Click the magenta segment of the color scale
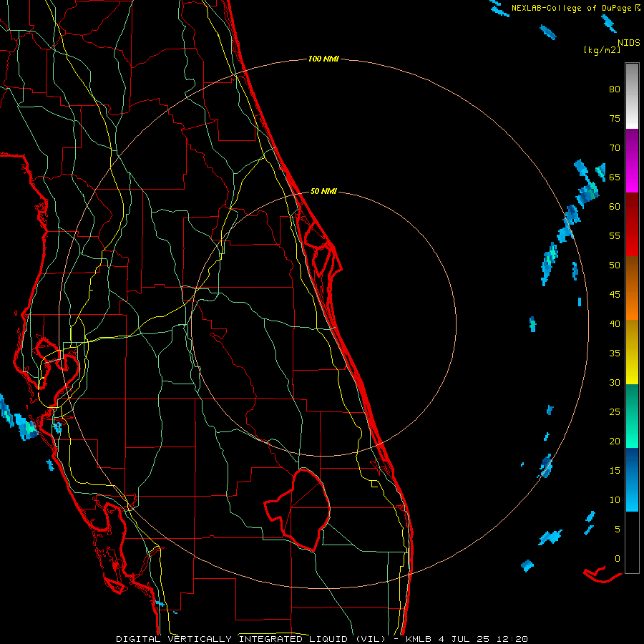The image size is (644, 644). [x=632, y=160]
